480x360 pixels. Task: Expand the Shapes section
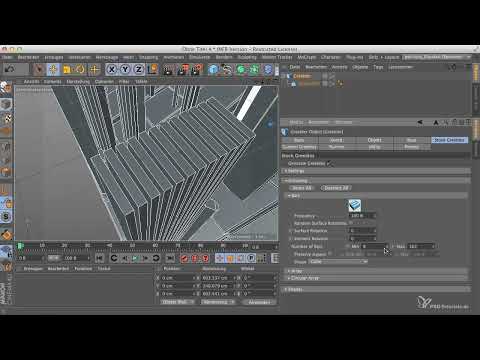click(376, 289)
